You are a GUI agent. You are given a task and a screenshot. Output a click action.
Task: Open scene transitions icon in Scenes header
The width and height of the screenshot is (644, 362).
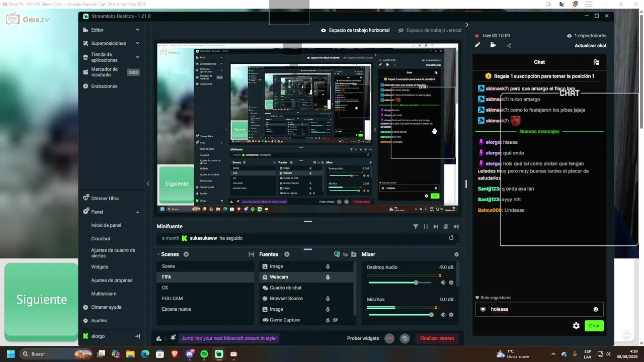click(251, 254)
